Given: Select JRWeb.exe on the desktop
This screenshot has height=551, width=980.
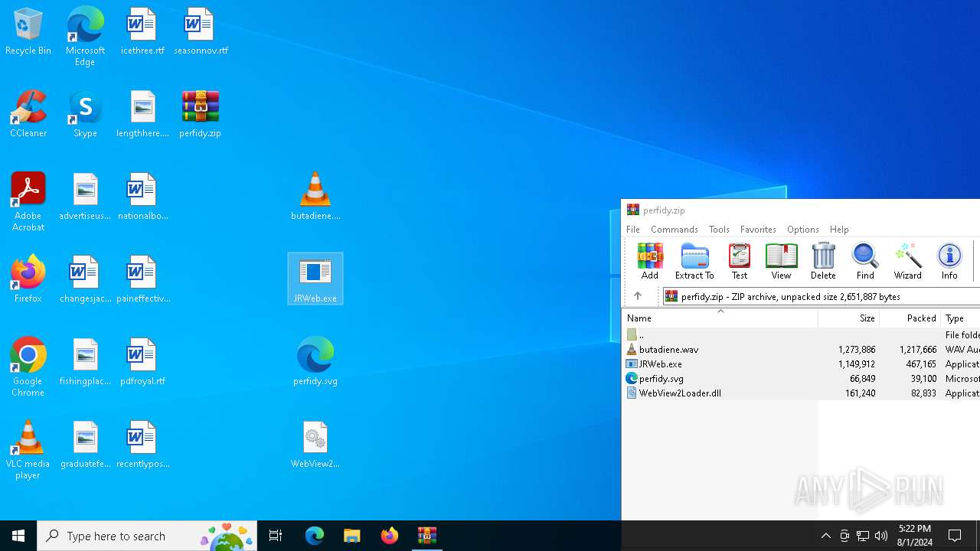Looking at the screenshot, I should pyautogui.click(x=315, y=279).
